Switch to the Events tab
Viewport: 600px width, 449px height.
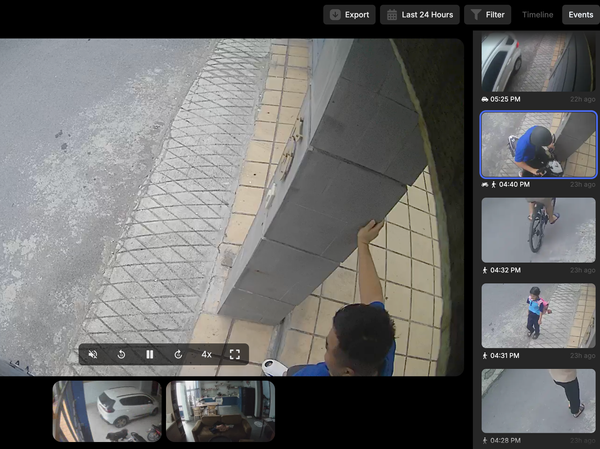(x=579, y=15)
